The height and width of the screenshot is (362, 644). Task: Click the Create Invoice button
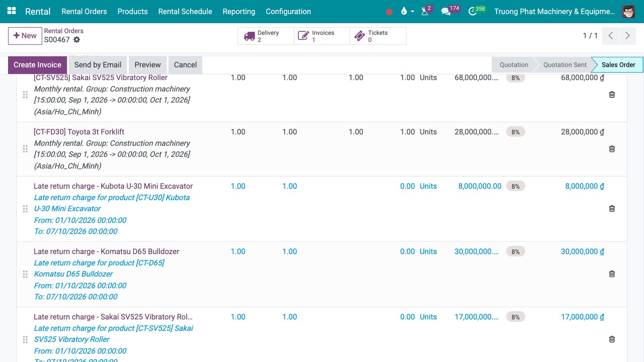tap(38, 65)
